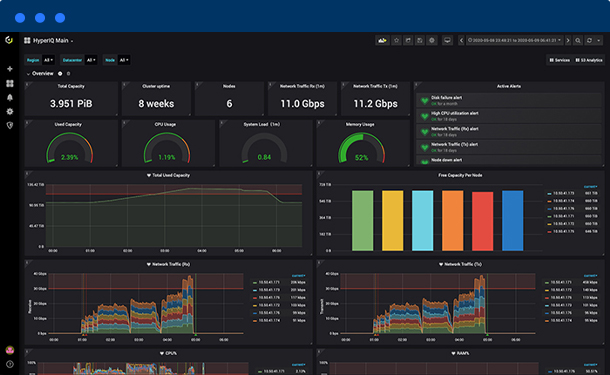Open the Grafana home logo
Image resolution: width=610 pixels, height=375 pixels.
[9, 40]
